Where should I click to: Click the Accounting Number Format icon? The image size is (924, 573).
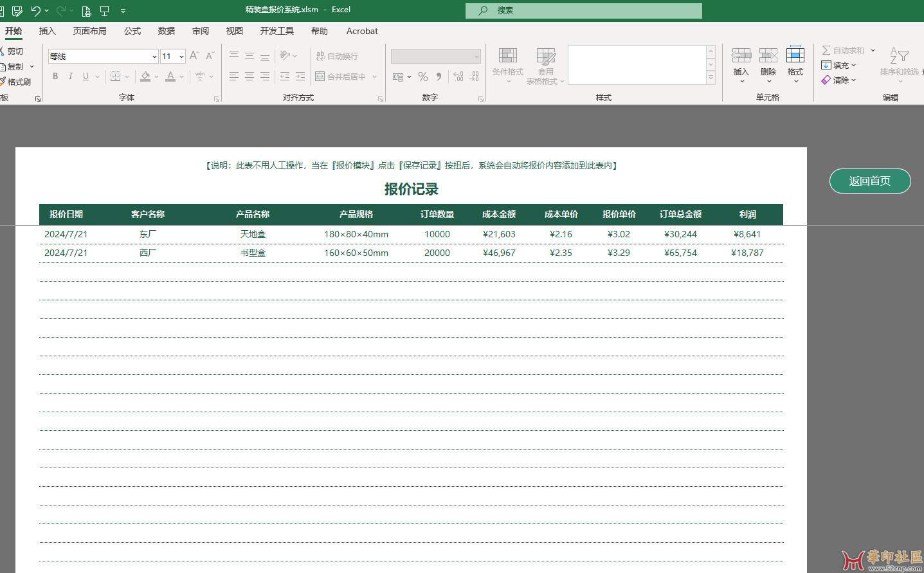click(398, 77)
